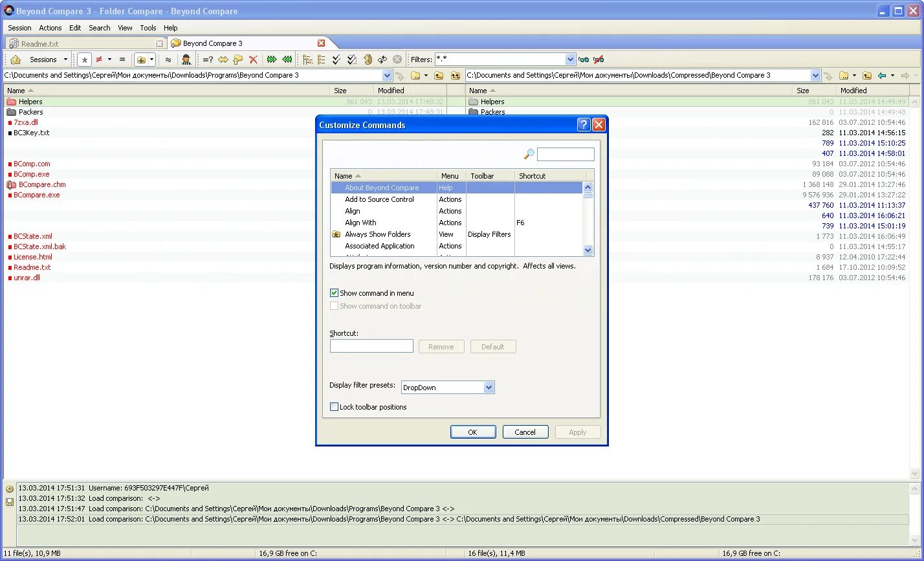Image resolution: width=924 pixels, height=561 pixels.
Task: Click the Rules referee icon
Action: [186, 60]
